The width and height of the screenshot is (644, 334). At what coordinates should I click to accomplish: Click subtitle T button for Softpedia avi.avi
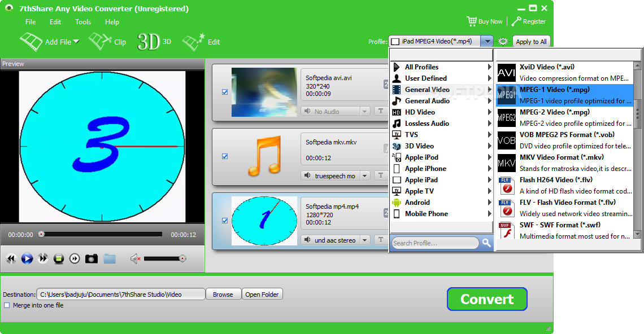pyautogui.click(x=381, y=111)
